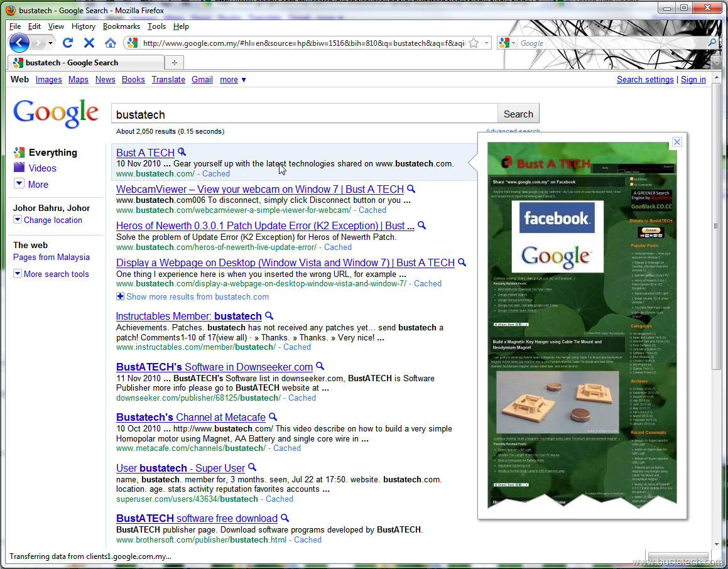
Task: Click the Firefox address bar URL
Action: [304, 43]
